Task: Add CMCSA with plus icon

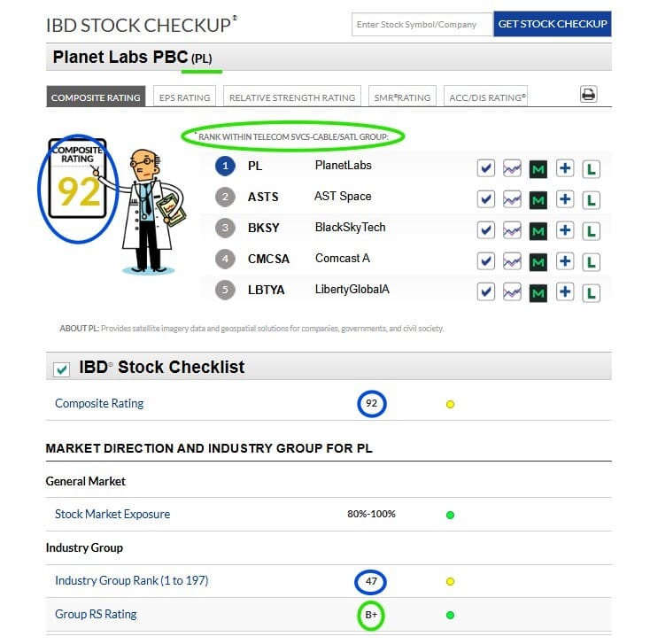Action: point(565,261)
